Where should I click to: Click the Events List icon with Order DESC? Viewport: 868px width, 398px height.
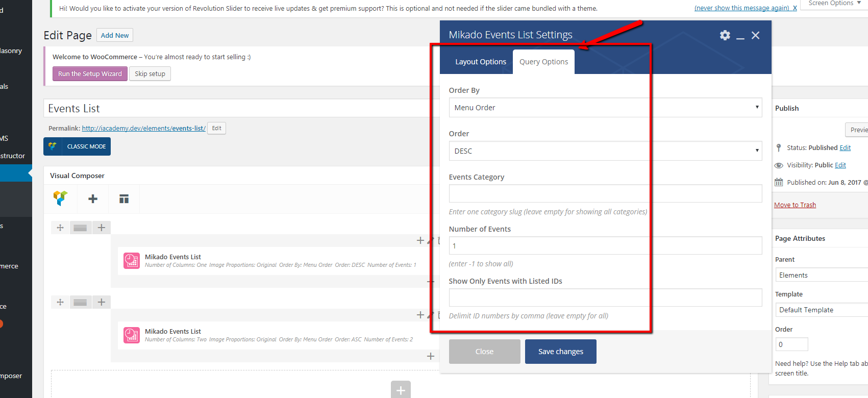click(132, 261)
